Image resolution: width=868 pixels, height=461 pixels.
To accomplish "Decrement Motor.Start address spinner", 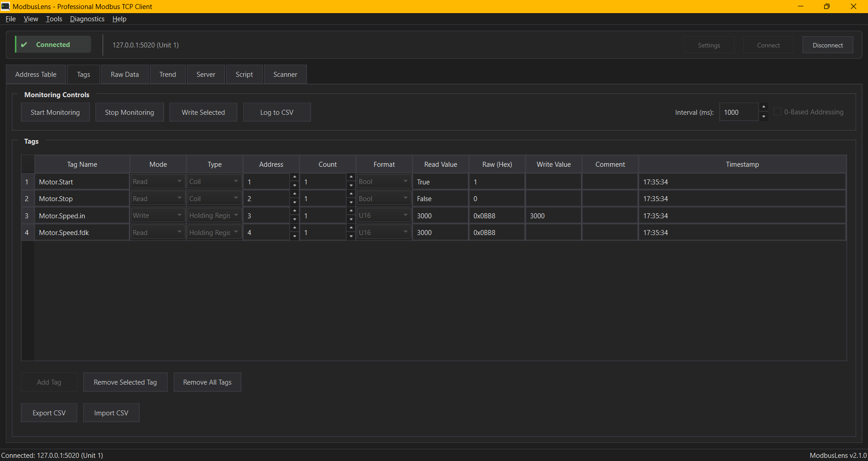I will (x=295, y=186).
